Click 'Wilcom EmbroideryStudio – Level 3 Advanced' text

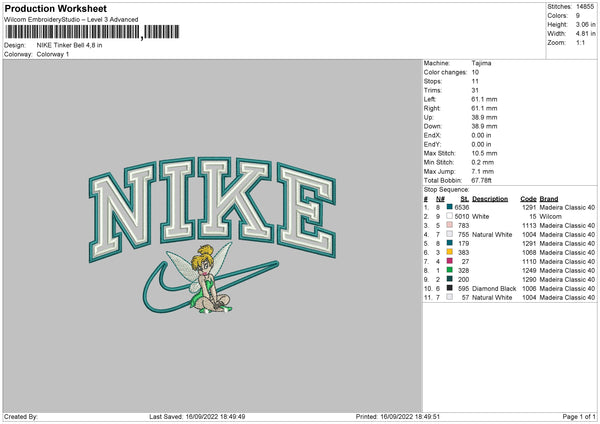point(71,20)
